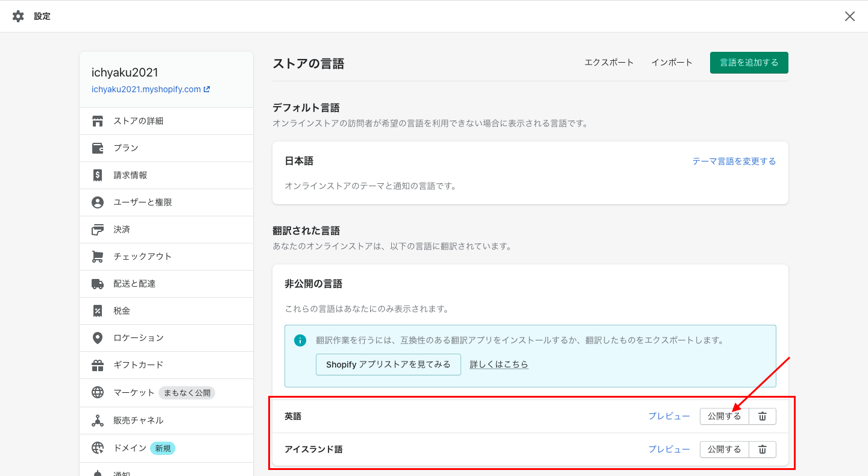Image resolution: width=868 pixels, height=476 pixels.
Task: Click the pin icon beside ロケーション
Action: 98,338
